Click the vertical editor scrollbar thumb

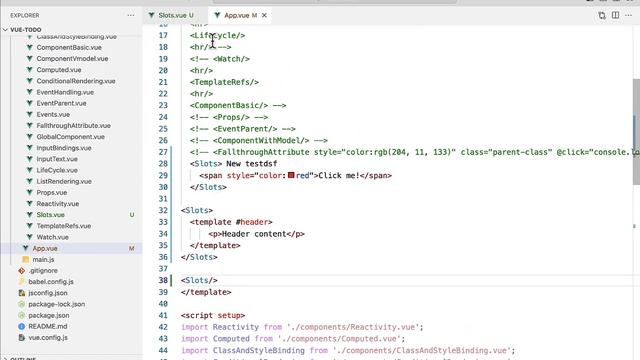tap(636, 131)
